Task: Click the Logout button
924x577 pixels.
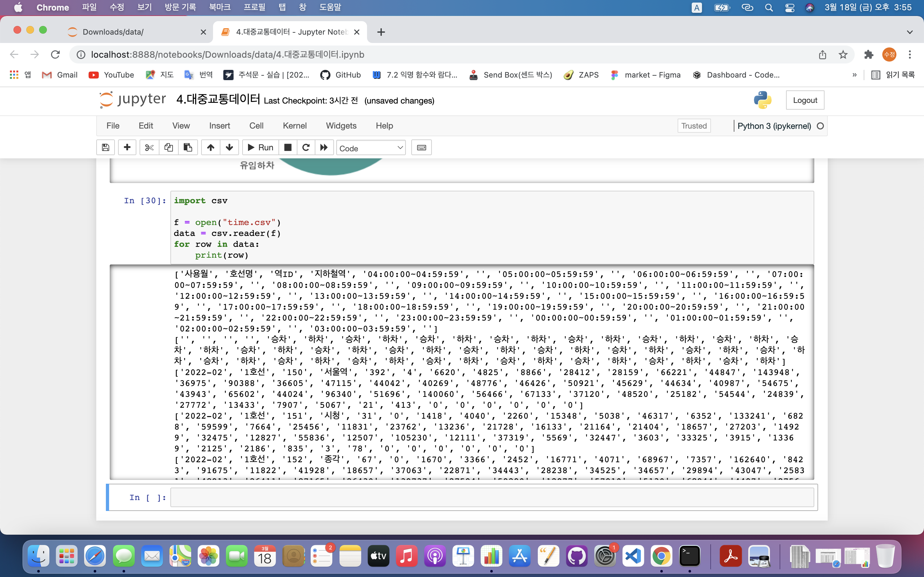Action: (x=805, y=100)
